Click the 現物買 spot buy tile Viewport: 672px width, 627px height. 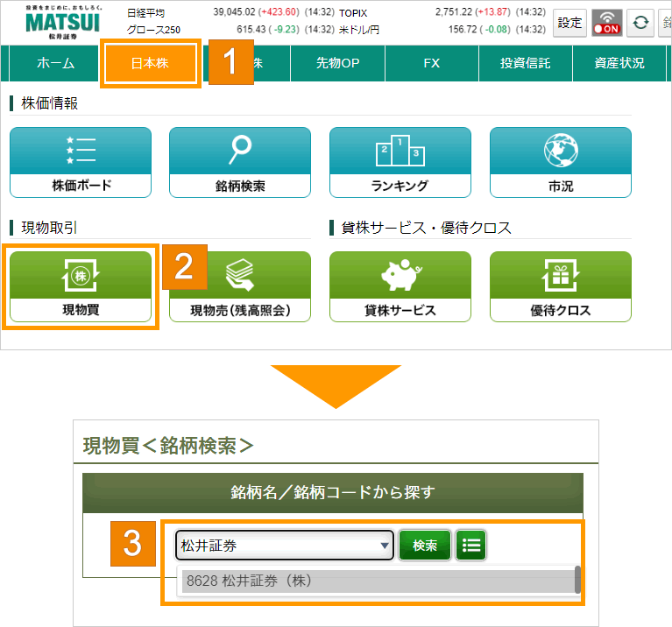point(81,286)
